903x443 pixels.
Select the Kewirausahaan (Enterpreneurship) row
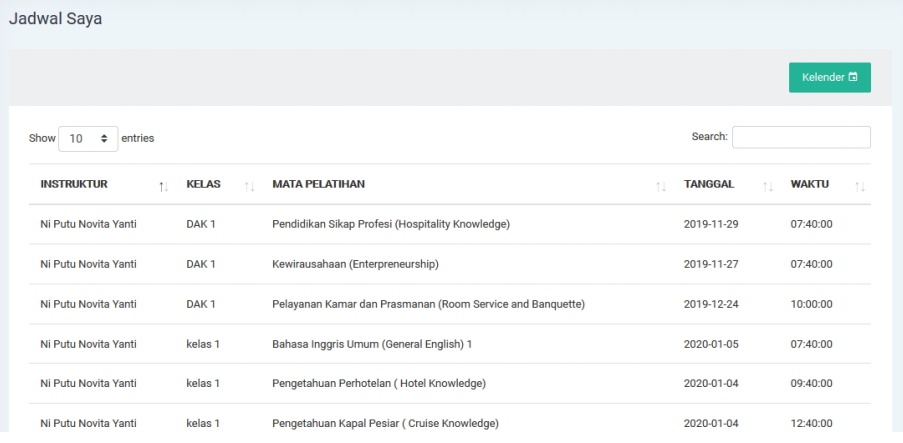pyautogui.click(x=355, y=264)
